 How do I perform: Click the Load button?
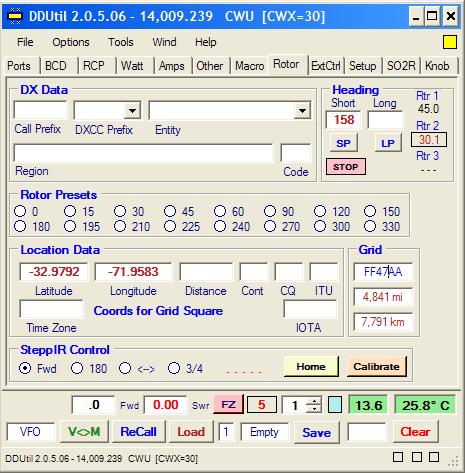(x=191, y=432)
